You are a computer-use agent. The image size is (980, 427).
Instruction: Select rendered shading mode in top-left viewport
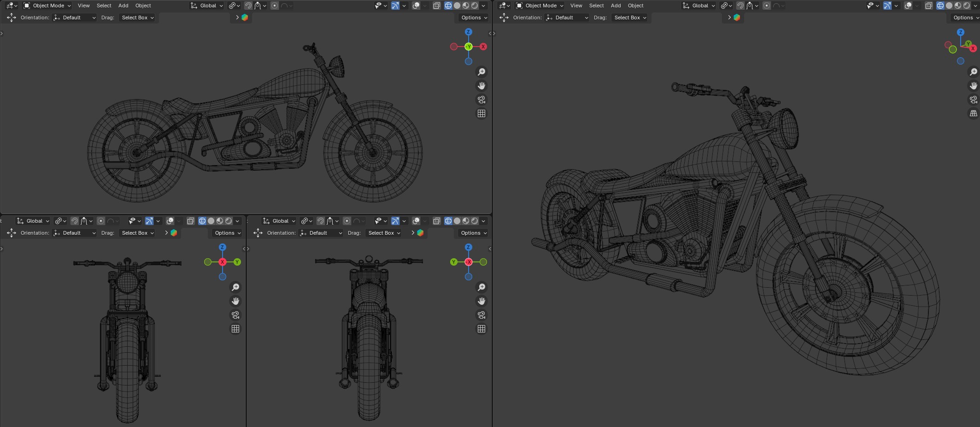tap(475, 6)
